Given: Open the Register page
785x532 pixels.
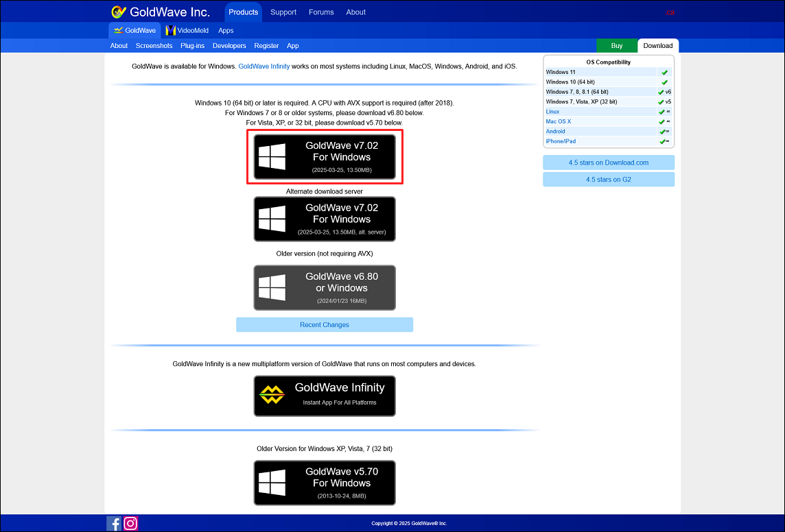Looking at the screenshot, I should click(266, 45).
